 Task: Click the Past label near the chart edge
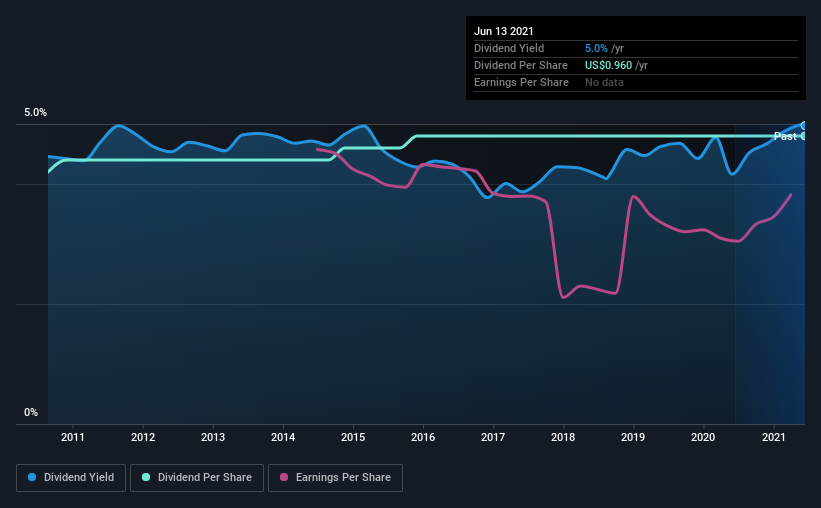[785, 136]
